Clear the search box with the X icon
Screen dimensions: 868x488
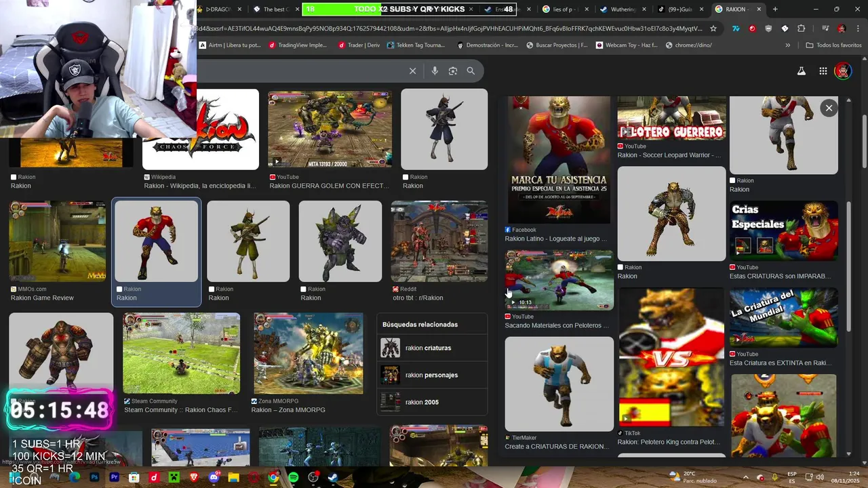412,71
